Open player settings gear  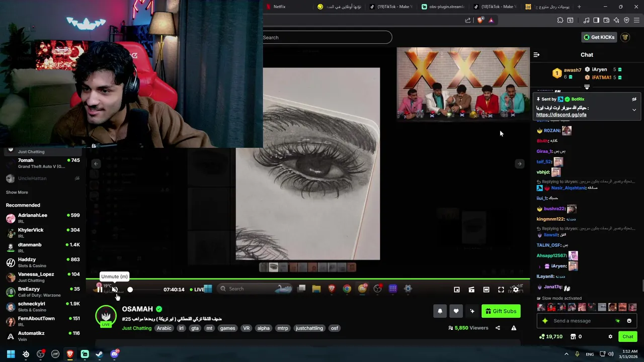pyautogui.click(x=516, y=290)
